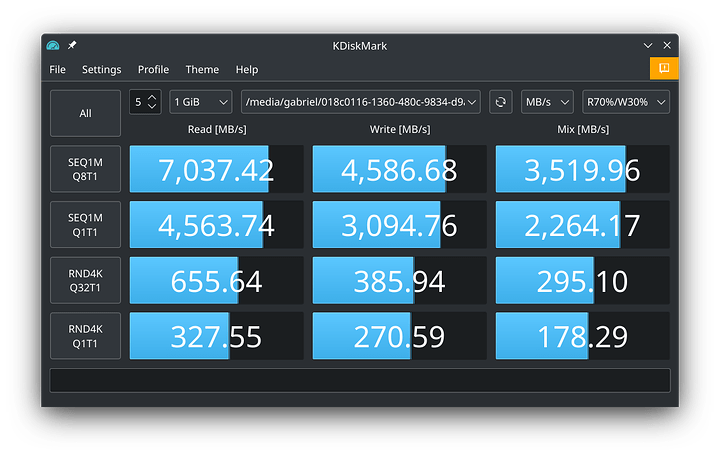Click the Write [MB/s] column header
720x456 pixels.
point(400,129)
